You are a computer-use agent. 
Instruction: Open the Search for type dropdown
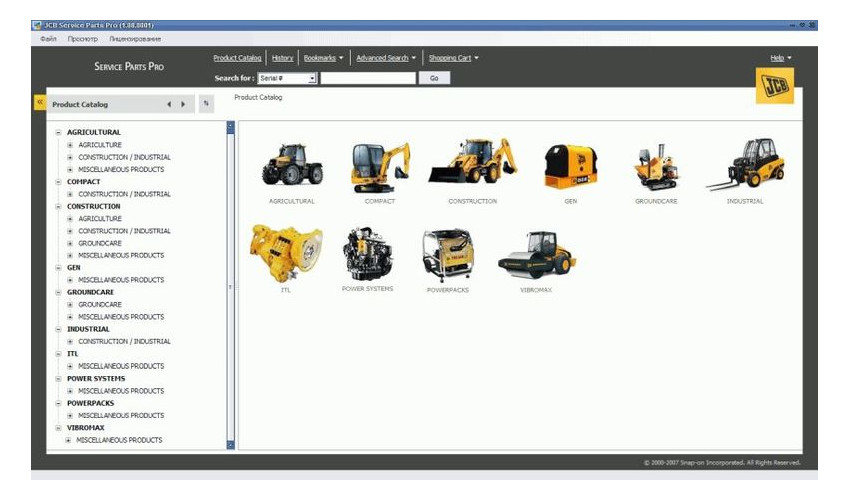[312, 79]
